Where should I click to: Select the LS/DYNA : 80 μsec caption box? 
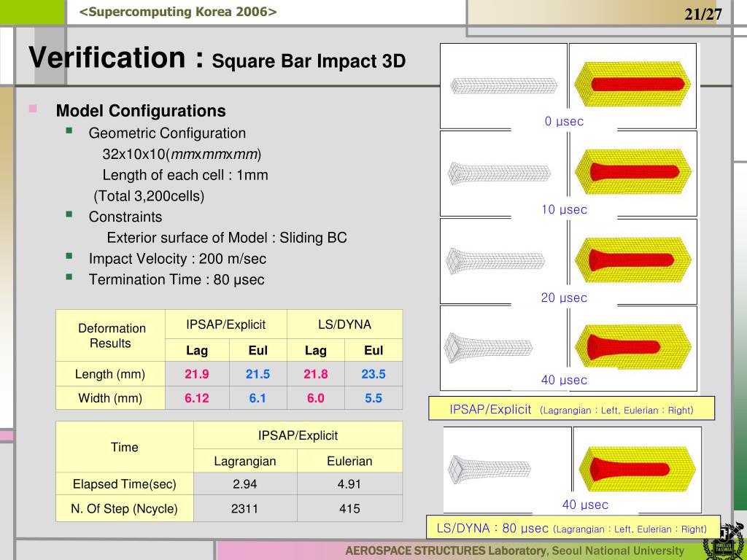[x=573, y=527]
